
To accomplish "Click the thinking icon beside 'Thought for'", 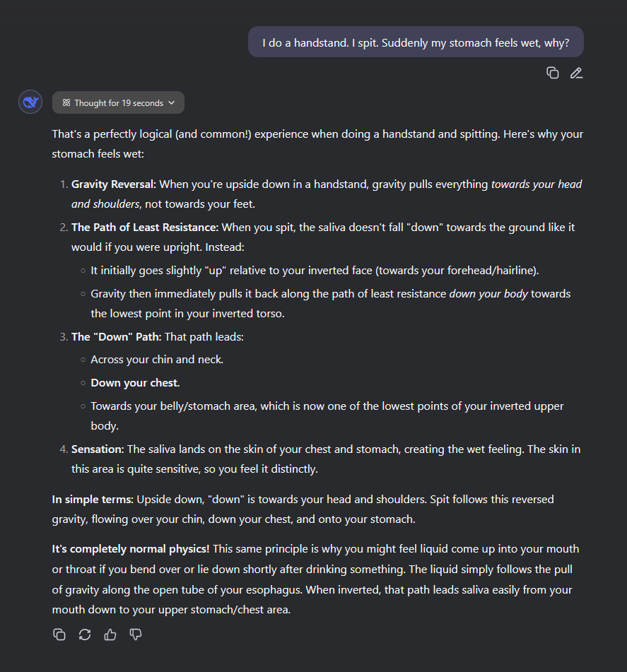I will click(x=66, y=103).
